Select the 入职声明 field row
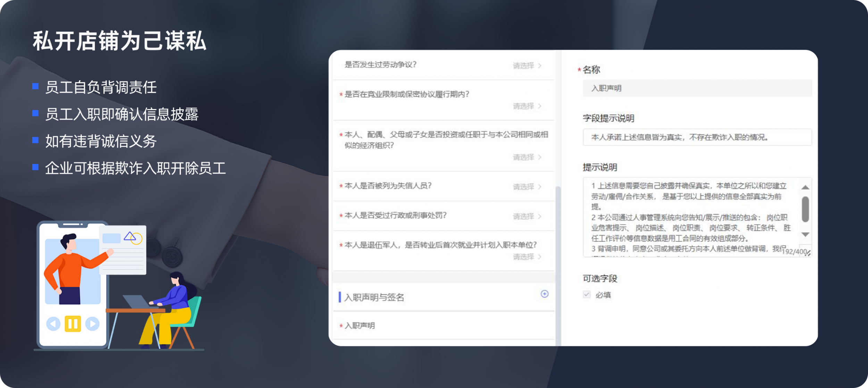Image resolution: width=868 pixels, height=388 pixels. tap(444, 325)
